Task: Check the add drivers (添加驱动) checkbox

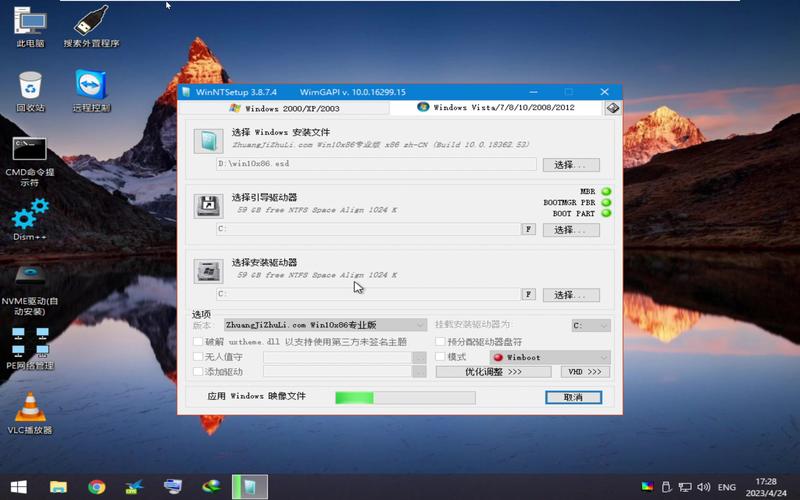Action: [x=198, y=371]
